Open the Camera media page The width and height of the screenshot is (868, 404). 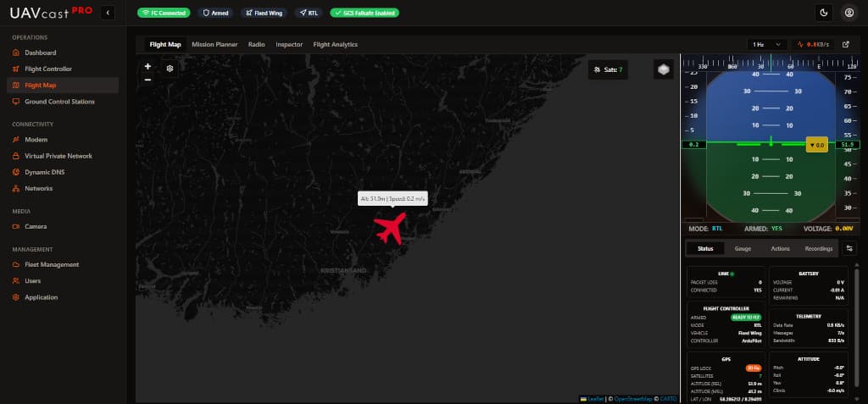[x=36, y=226]
